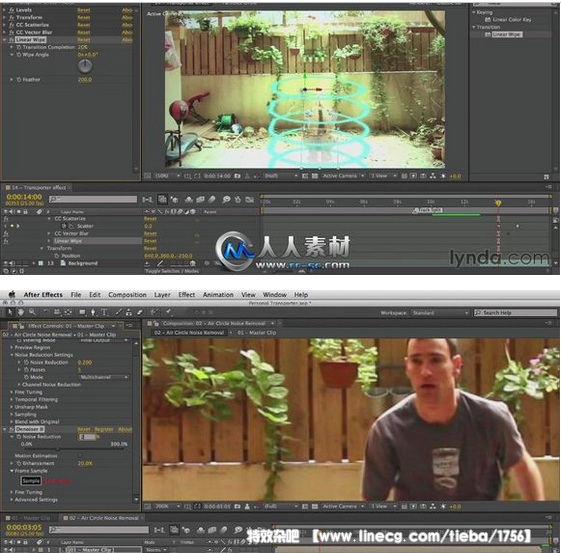Screen dimensions: 561x553
Task: Select the Pen tool
Action: 93,312
